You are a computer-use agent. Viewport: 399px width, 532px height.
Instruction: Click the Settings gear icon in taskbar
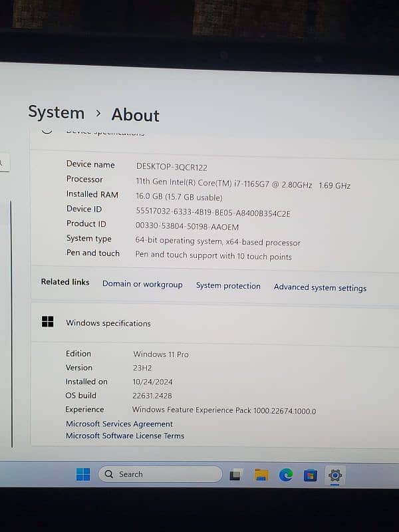pos(335,475)
